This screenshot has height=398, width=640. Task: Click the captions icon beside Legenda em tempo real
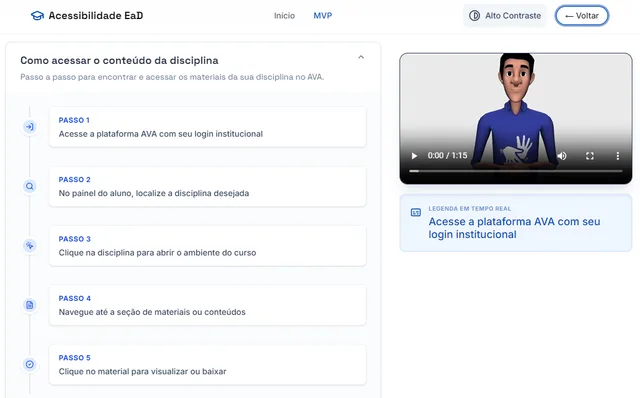tap(416, 213)
